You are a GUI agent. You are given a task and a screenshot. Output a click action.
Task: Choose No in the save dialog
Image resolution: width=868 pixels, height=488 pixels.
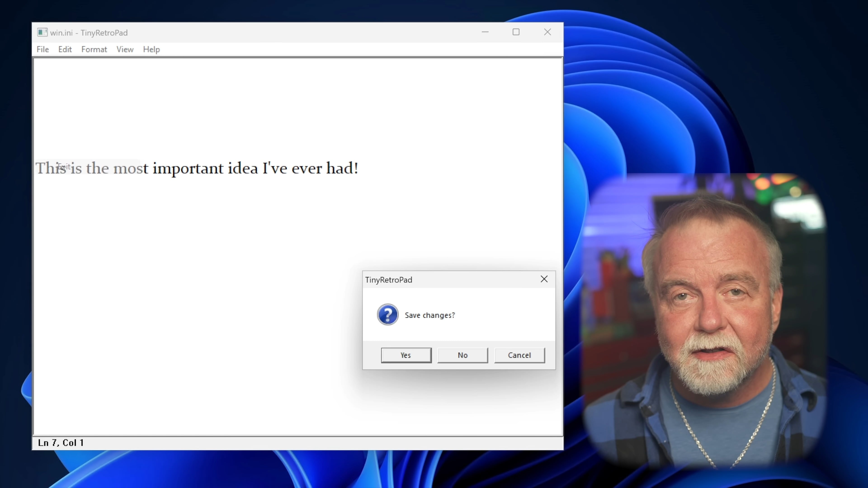click(x=463, y=355)
